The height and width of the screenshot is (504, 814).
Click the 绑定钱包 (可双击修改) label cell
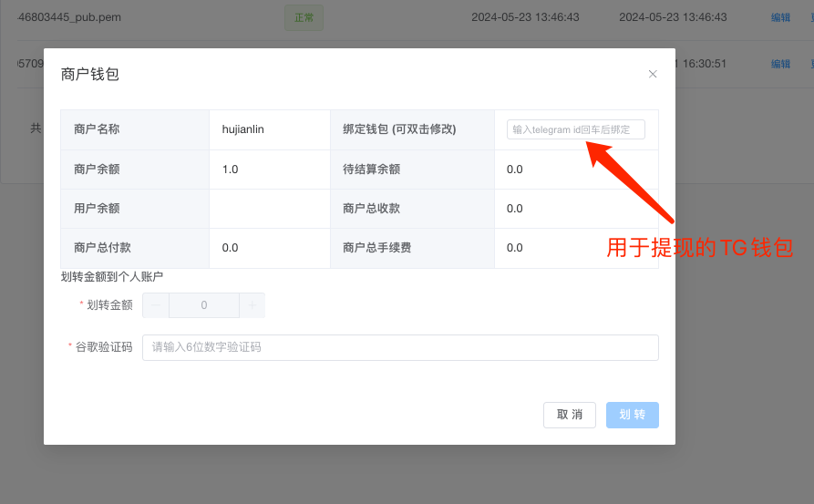coord(399,129)
